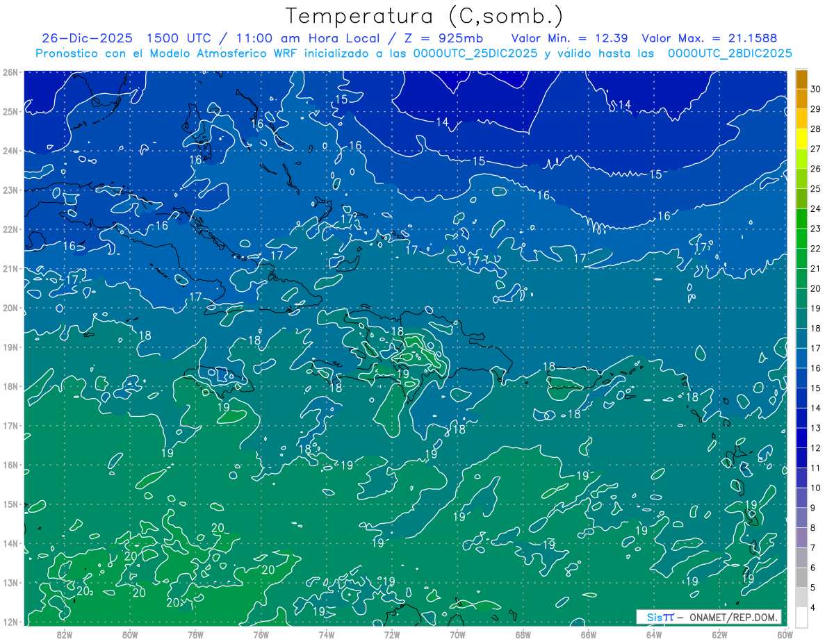Click the '19N' latitude axis label
Viewport: 834px width, 644px height.
[10, 347]
